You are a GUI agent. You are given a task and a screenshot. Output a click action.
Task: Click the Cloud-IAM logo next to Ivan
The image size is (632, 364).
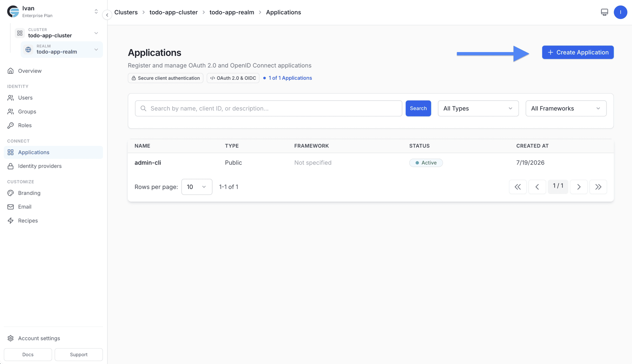(13, 12)
